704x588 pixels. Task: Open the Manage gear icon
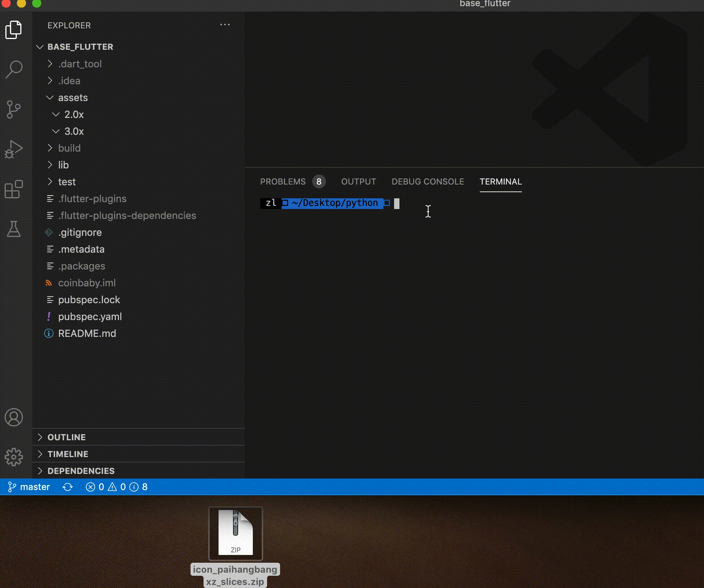tap(14, 457)
